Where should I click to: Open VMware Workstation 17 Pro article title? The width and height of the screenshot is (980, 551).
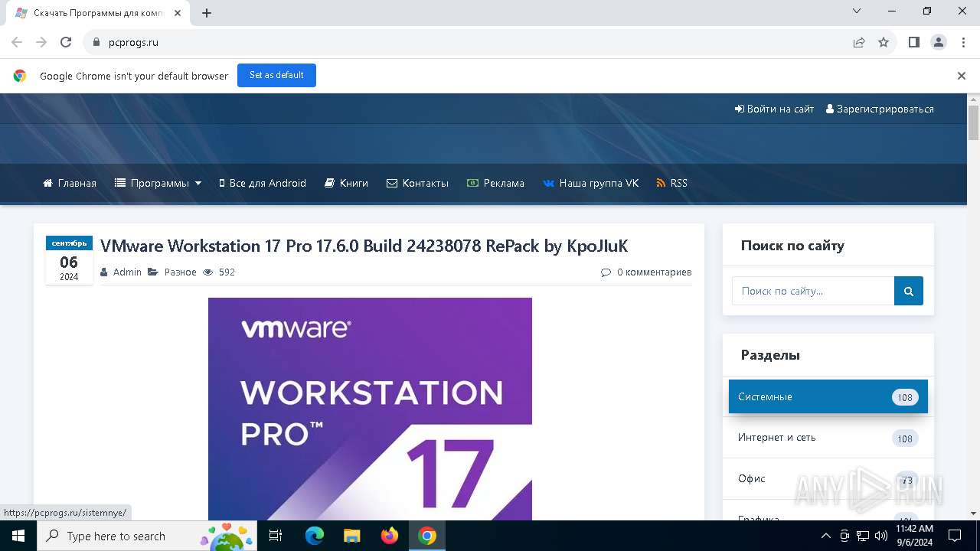pyautogui.click(x=364, y=246)
